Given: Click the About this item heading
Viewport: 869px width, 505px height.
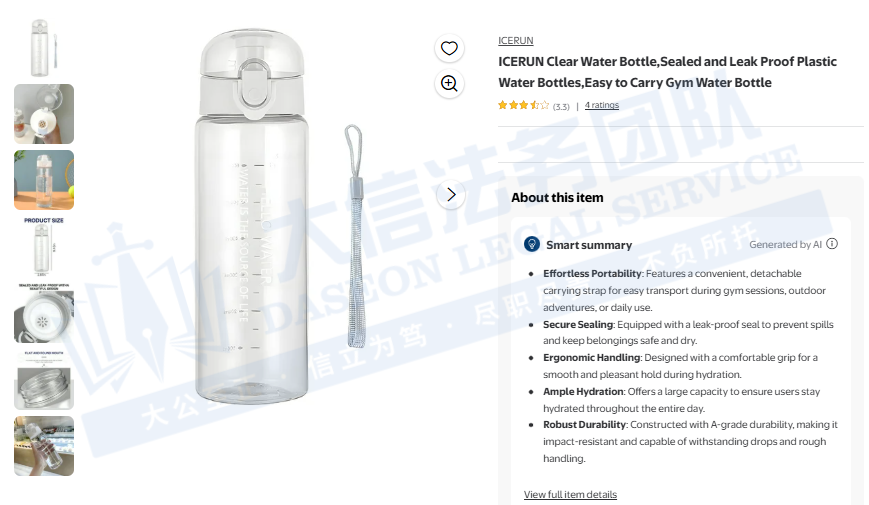Looking at the screenshot, I should click(557, 198).
